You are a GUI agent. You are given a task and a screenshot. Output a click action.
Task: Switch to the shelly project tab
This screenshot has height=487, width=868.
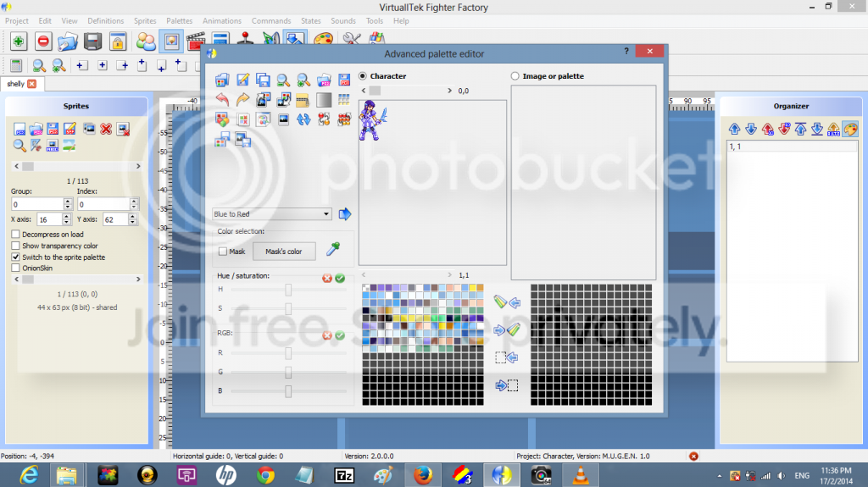coord(15,84)
